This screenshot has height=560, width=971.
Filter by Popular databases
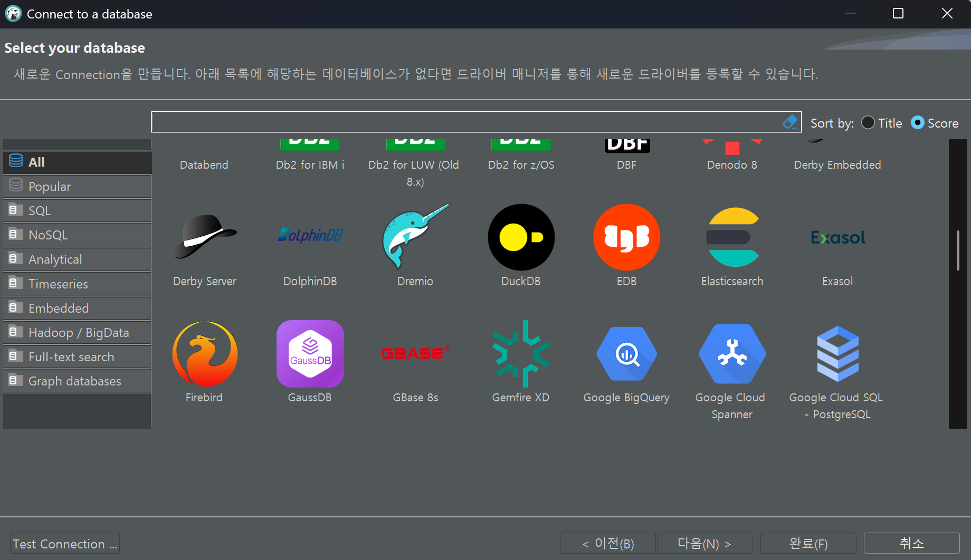(78, 187)
